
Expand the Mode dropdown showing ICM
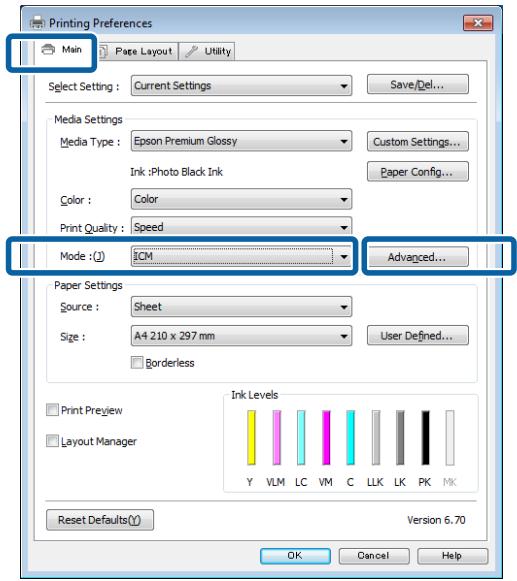tap(241, 256)
